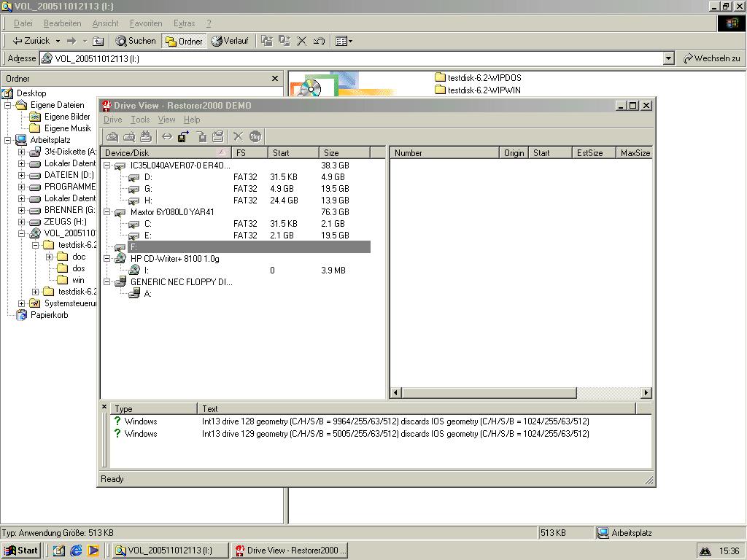This screenshot has width=747, height=560.
Task: Open the views dropdown in Explorer toolbar
Action: pyautogui.click(x=344, y=41)
